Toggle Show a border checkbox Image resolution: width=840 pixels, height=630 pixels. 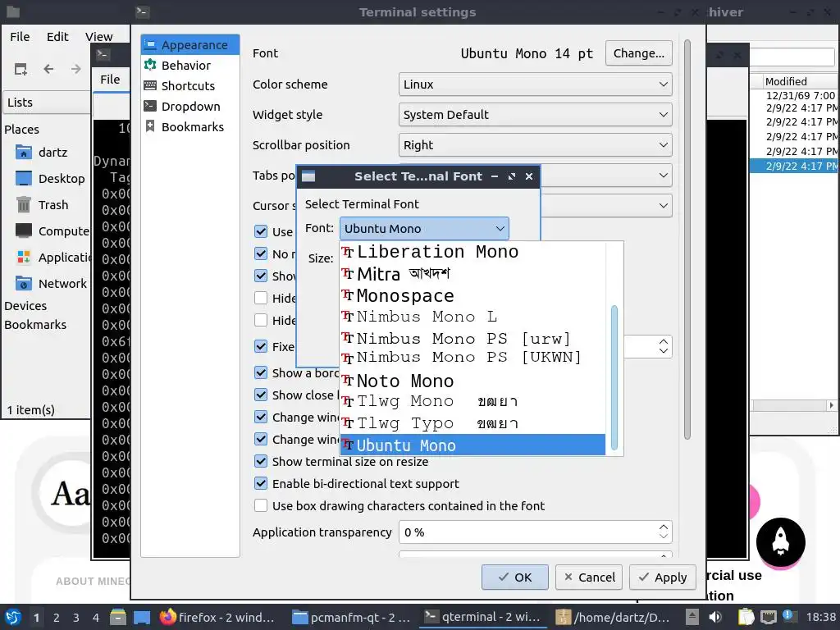(261, 373)
